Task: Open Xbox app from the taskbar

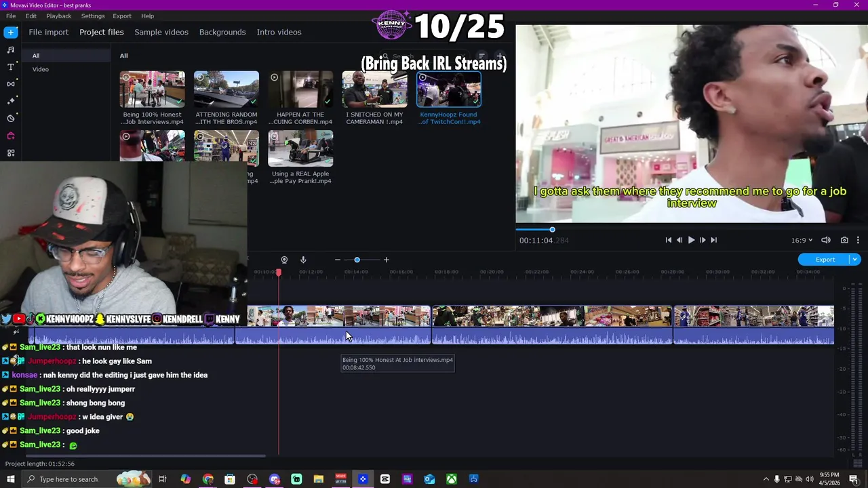Action: [452, 479]
